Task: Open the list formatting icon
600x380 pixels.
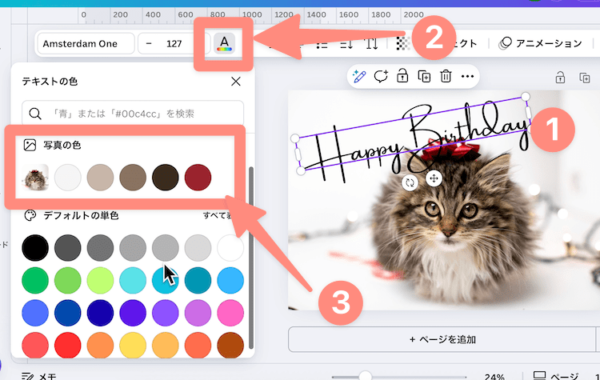Action: [321, 44]
